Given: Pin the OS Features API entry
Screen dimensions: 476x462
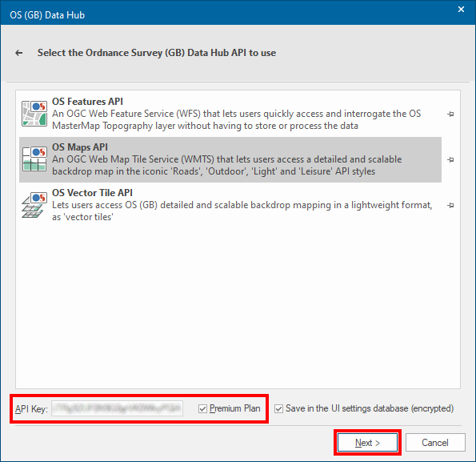Looking at the screenshot, I should [x=450, y=114].
